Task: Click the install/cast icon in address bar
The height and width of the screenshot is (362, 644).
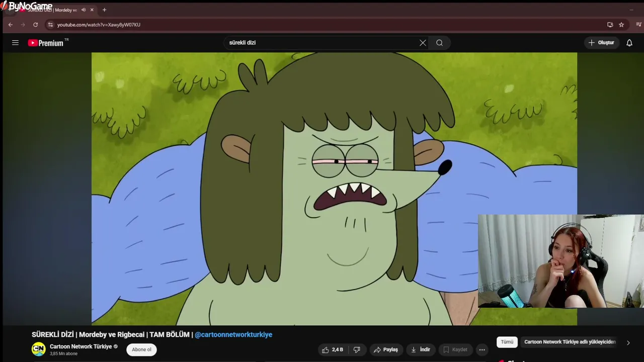Action: [x=610, y=25]
